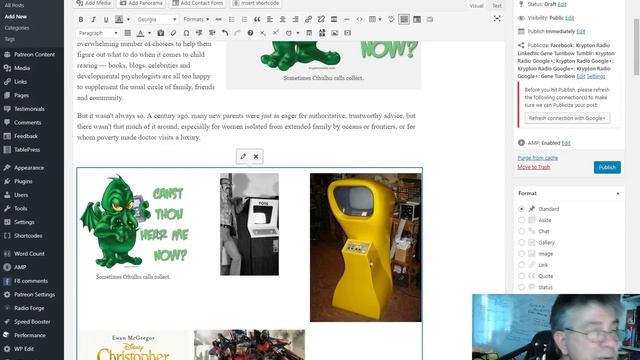
Task: Select Link post format
Action: coord(521,265)
